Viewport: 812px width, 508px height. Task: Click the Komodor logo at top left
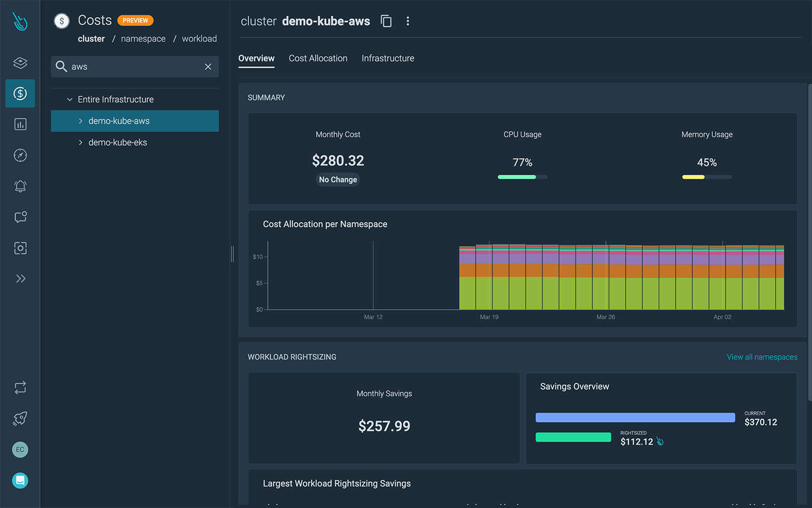pos(20,22)
